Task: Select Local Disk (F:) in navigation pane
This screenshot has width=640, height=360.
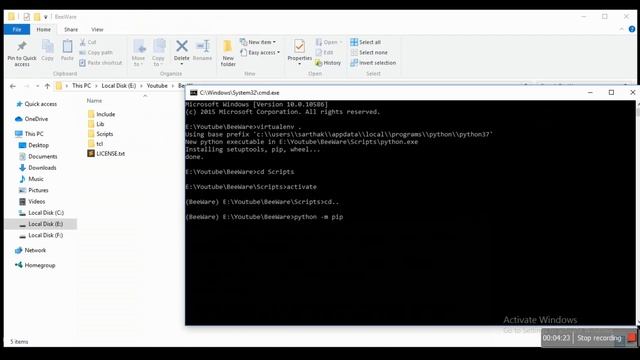Action: tap(45, 236)
